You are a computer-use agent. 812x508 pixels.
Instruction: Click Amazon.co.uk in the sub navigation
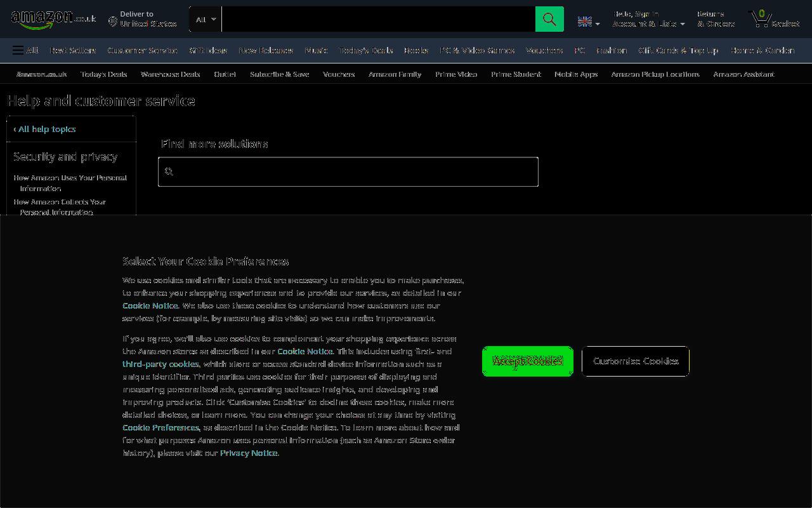point(41,74)
